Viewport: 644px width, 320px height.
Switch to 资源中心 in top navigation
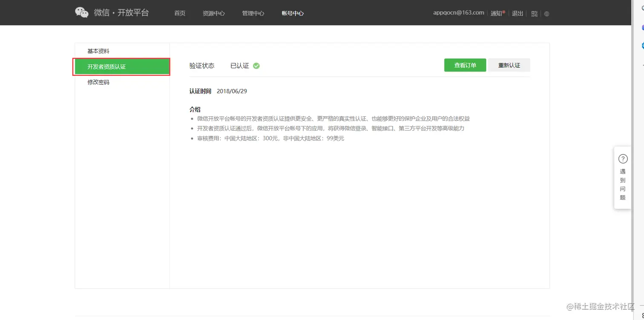pos(214,13)
